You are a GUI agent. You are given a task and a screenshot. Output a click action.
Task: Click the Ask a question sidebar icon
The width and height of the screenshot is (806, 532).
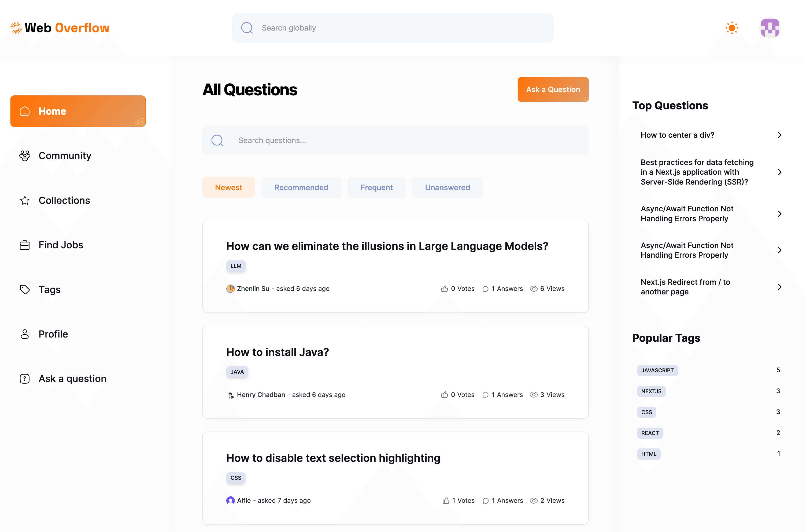coord(25,379)
